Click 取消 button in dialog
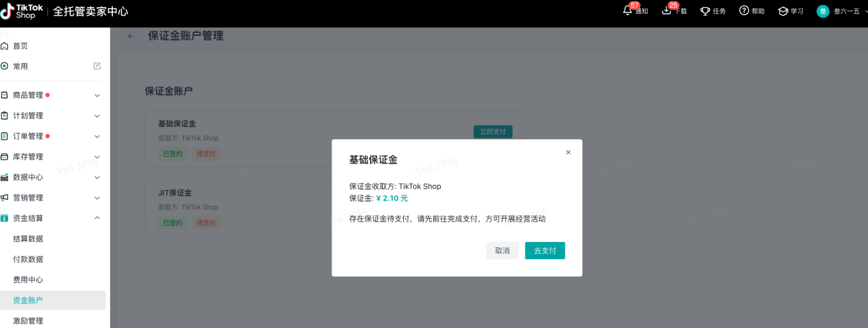 click(502, 250)
